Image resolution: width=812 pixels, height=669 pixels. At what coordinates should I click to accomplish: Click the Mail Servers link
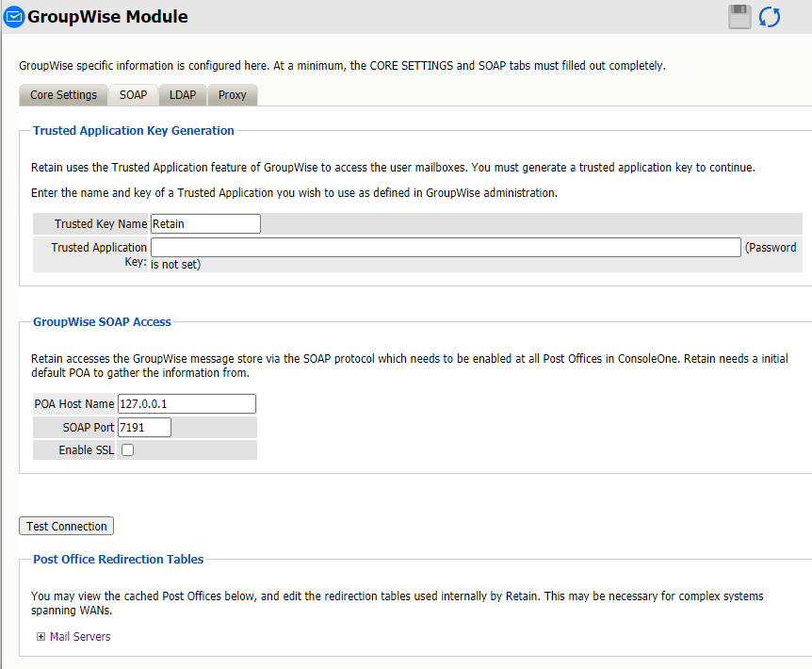pos(80,637)
